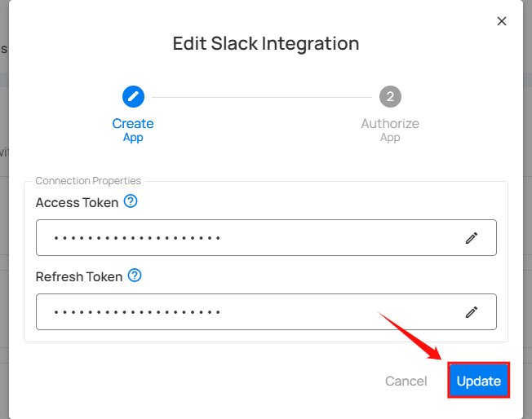
Task: Click the step 2 number circle
Action: point(390,97)
